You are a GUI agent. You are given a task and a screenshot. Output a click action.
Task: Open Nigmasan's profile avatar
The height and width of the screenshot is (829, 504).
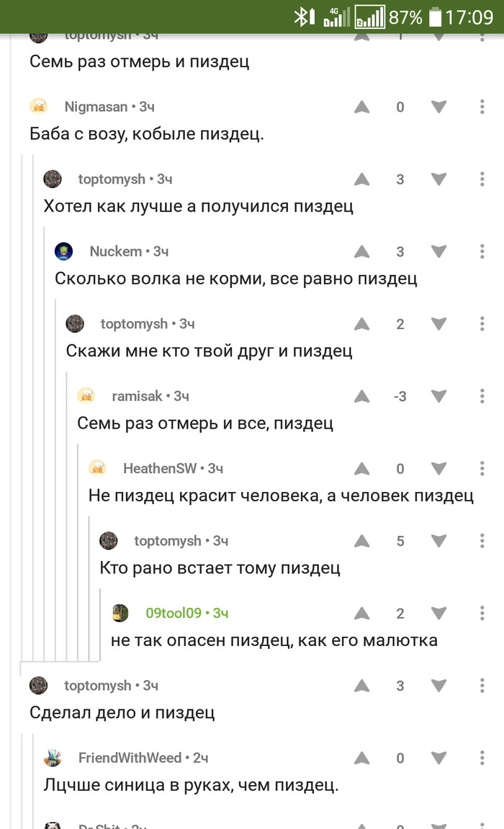38,107
